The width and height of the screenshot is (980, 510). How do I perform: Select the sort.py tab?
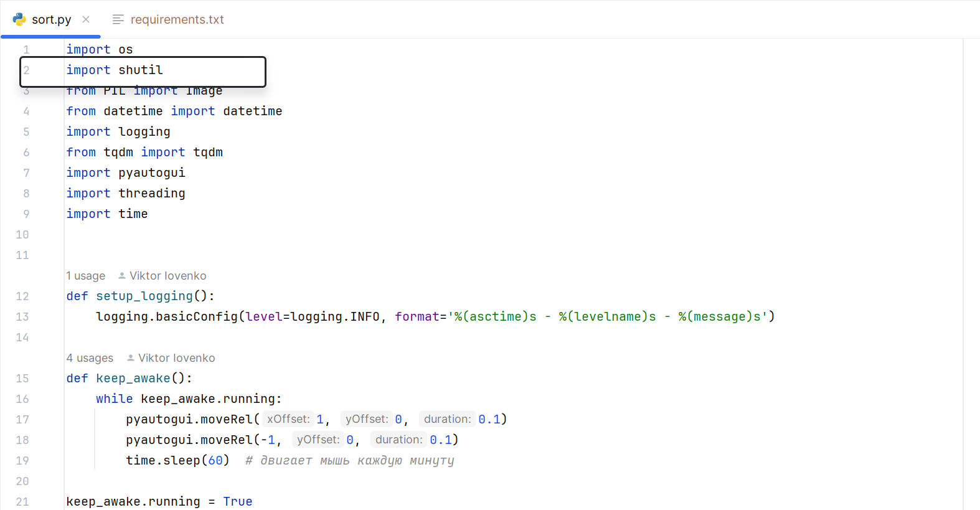pyautogui.click(x=51, y=19)
